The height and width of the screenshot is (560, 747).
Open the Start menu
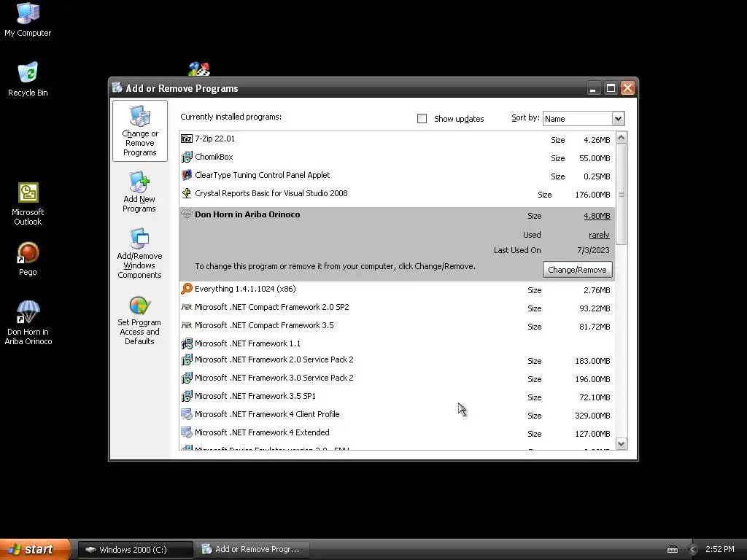(x=35, y=549)
